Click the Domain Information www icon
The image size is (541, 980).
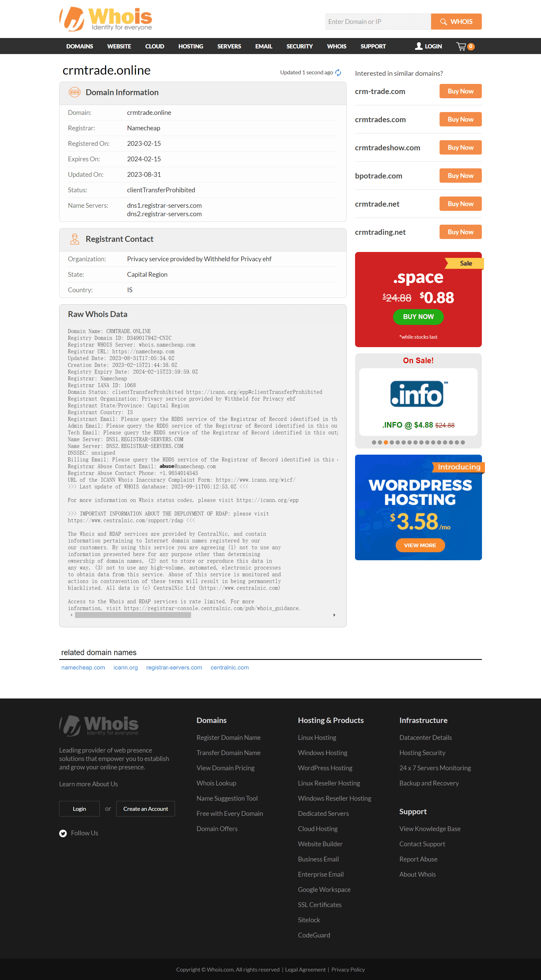pyautogui.click(x=75, y=92)
